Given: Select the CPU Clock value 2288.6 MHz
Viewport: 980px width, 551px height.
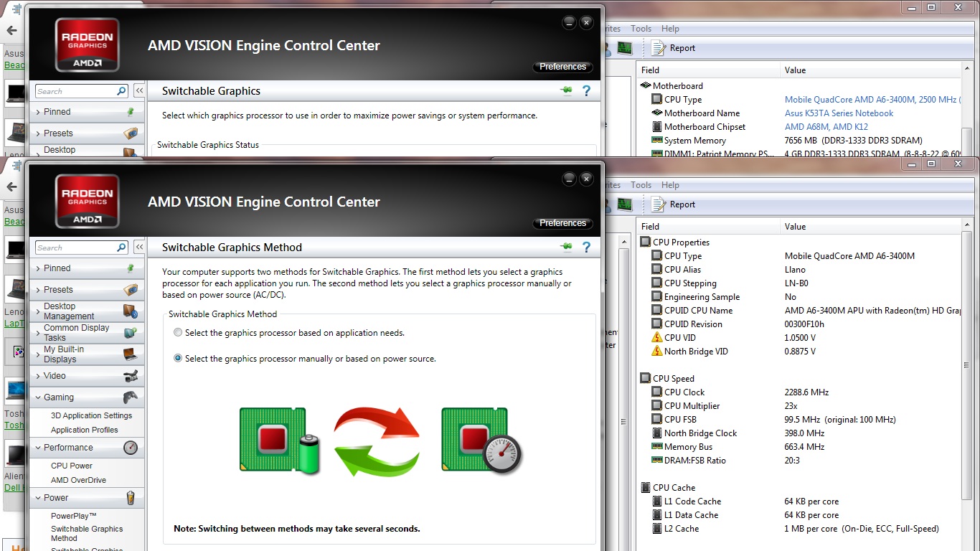Looking at the screenshot, I should 806,392.
